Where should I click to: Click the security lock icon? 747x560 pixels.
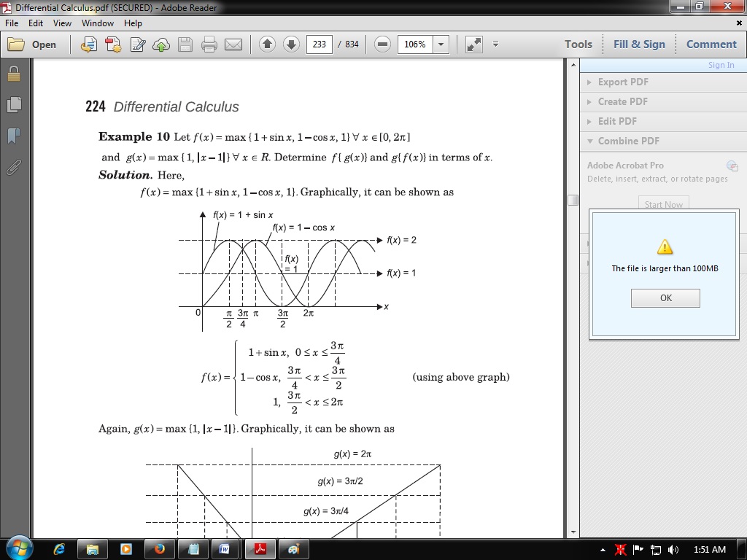click(13, 74)
